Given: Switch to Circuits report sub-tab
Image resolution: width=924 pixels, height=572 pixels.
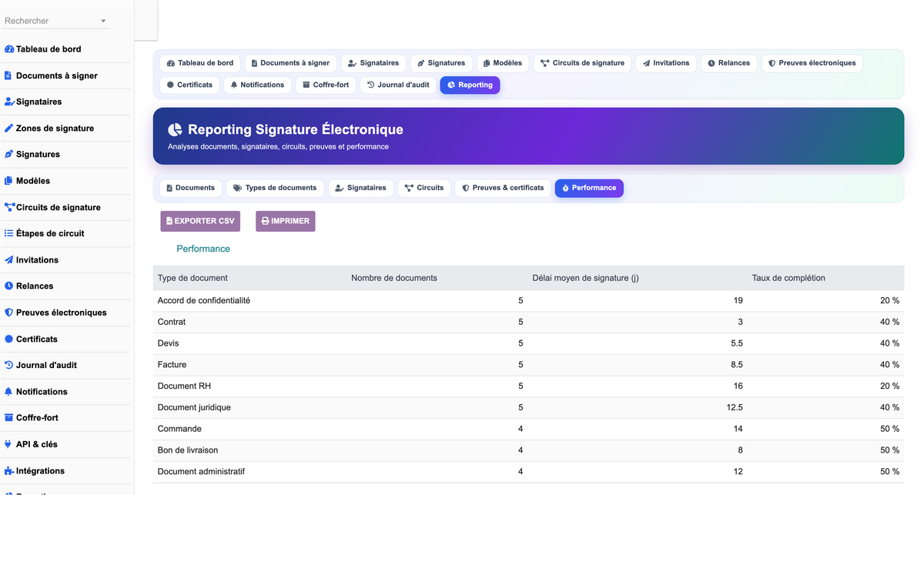Looking at the screenshot, I should point(424,188).
